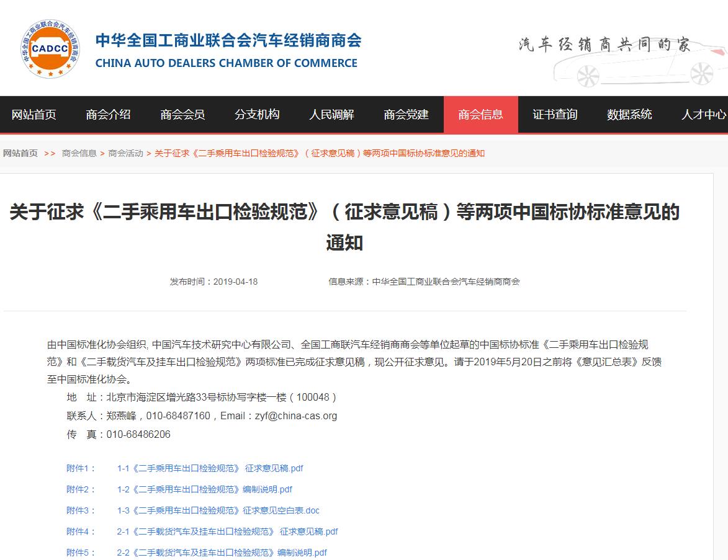Click the highlighted 商会信息 tab
The height and width of the screenshot is (560, 728).
(x=480, y=115)
